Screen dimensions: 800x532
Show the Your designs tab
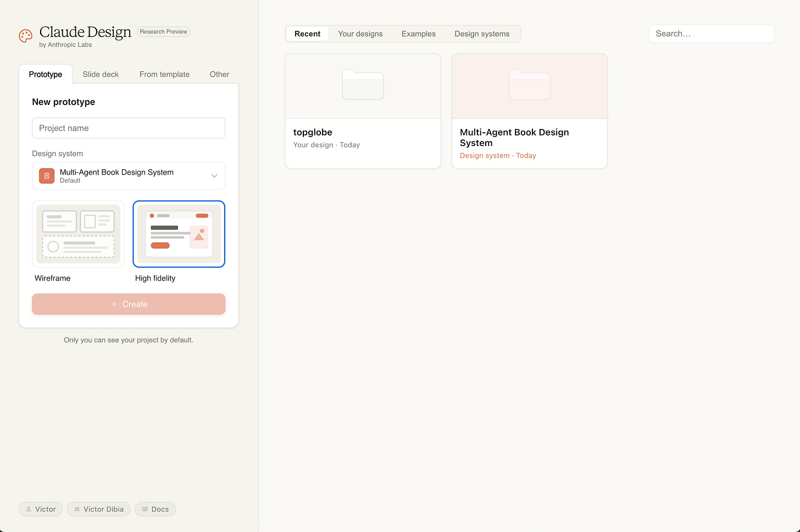pos(360,33)
